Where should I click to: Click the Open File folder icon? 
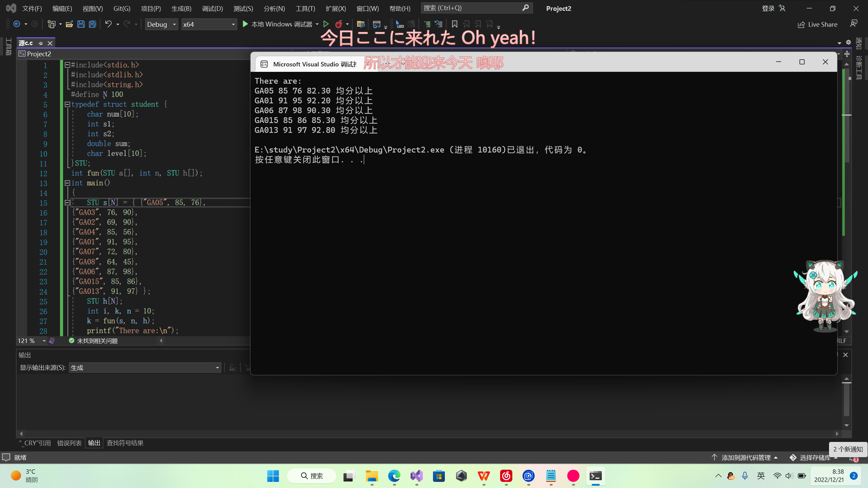click(69, 24)
